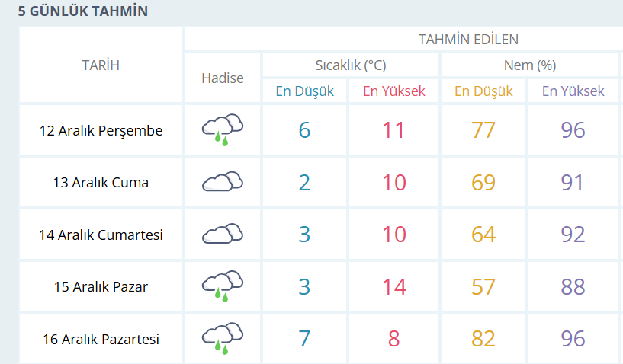Click the highest temperature value 14 on Pazar
Image resolution: width=623 pixels, height=364 pixels.
coord(394,286)
